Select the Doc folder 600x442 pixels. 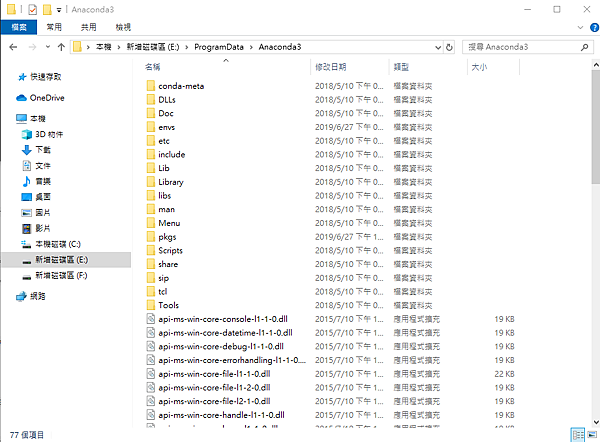tap(166, 114)
